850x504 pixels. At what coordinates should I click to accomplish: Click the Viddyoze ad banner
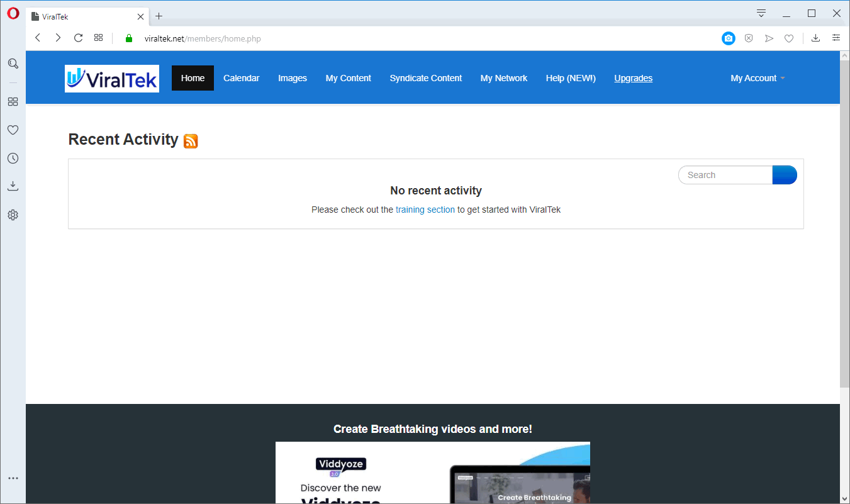point(433,473)
